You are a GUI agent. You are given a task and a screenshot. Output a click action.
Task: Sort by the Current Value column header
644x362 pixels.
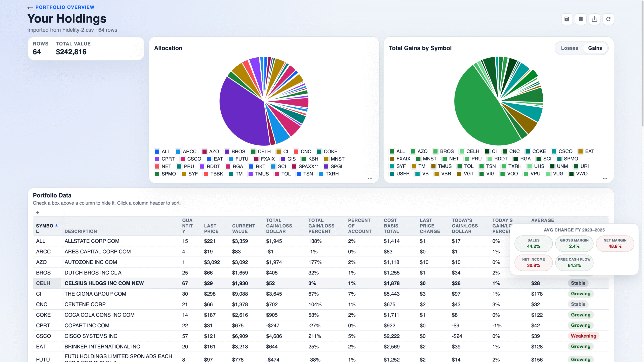(244, 229)
